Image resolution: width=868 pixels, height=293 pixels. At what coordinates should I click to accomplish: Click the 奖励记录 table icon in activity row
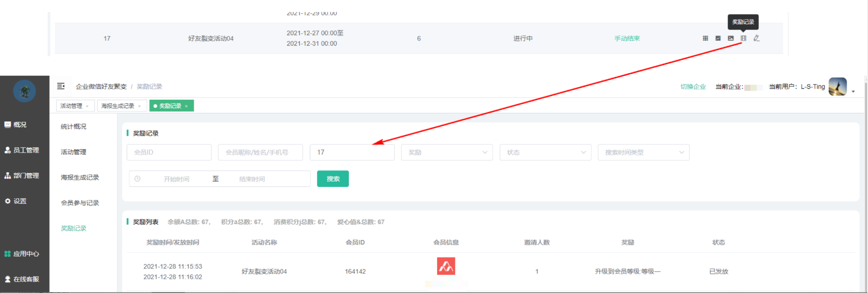pos(743,38)
